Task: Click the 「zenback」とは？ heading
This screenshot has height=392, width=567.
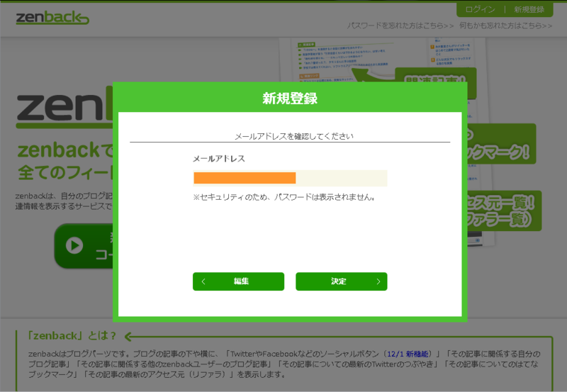Action: pyautogui.click(x=72, y=336)
